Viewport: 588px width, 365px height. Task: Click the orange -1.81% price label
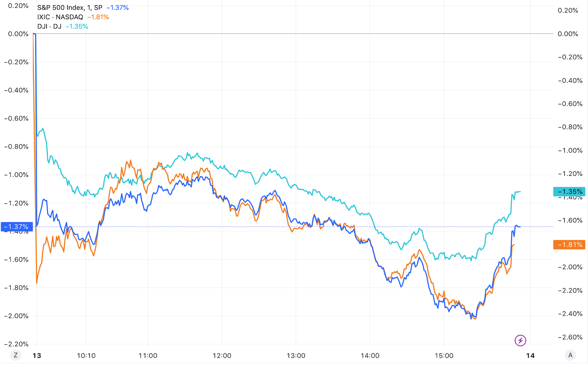coord(569,245)
